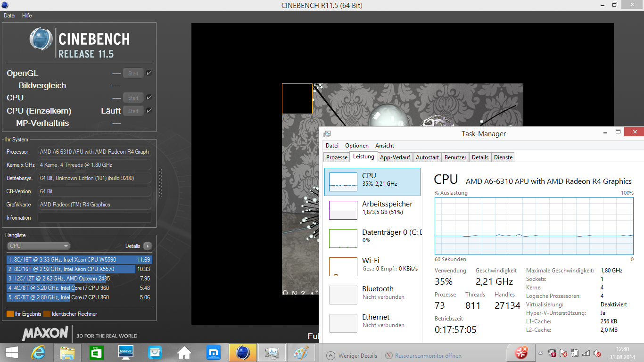Open Paint from the taskbar
The width and height of the screenshot is (644, 362).
(x=301, y=353)
